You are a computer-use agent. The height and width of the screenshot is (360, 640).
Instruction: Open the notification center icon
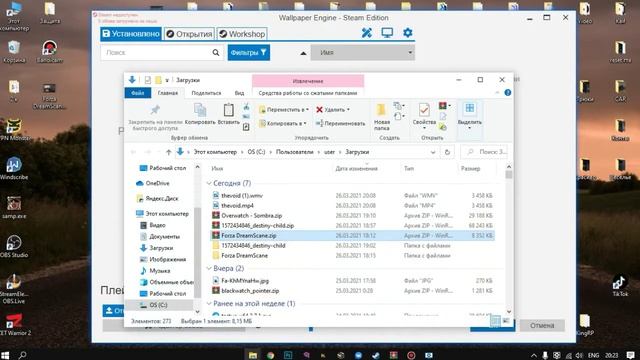pos(631,355)
